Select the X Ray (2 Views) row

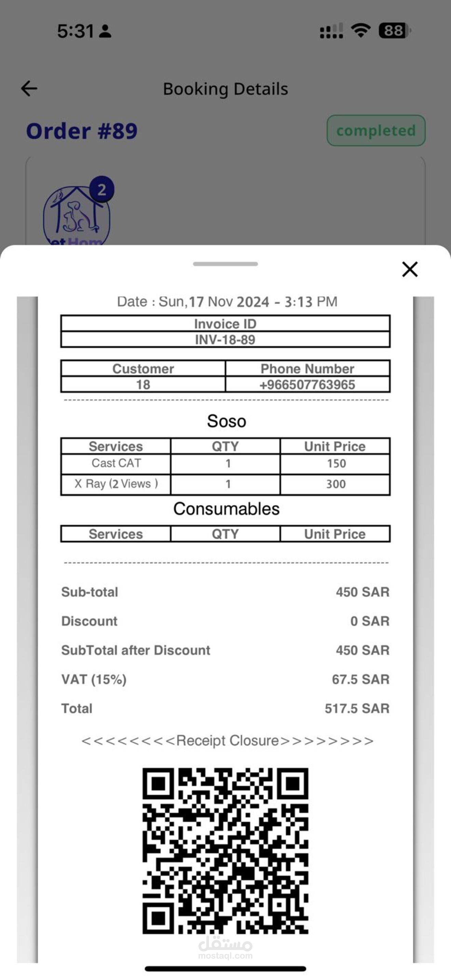pyautogui.click(x=225, y=484)
